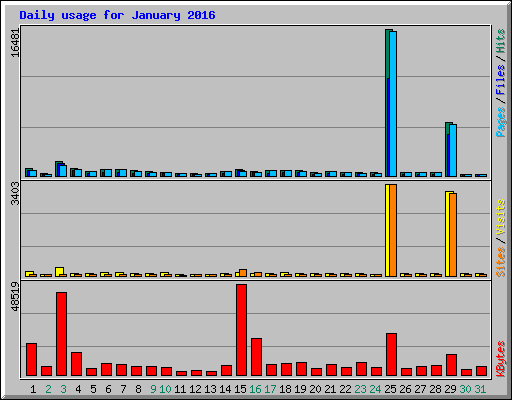Click green day label 2
This screenshot has height=400, width=512.
48,389
